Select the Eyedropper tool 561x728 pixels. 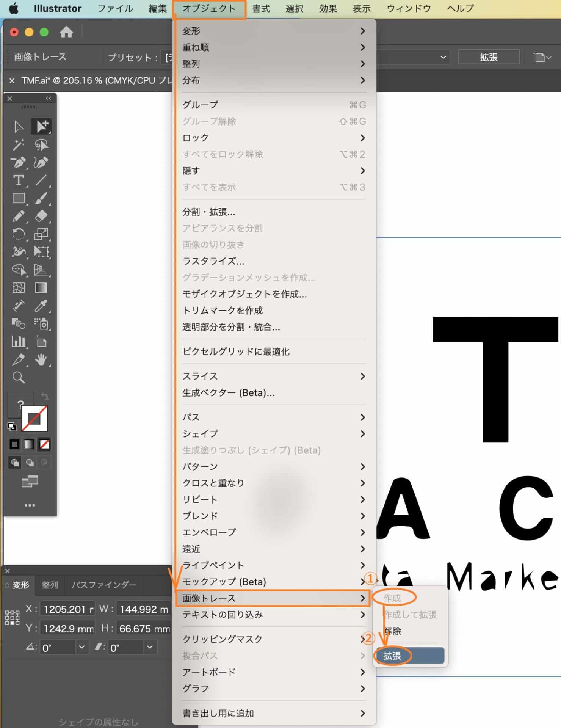pyautogui.click(x=41, y=306)
